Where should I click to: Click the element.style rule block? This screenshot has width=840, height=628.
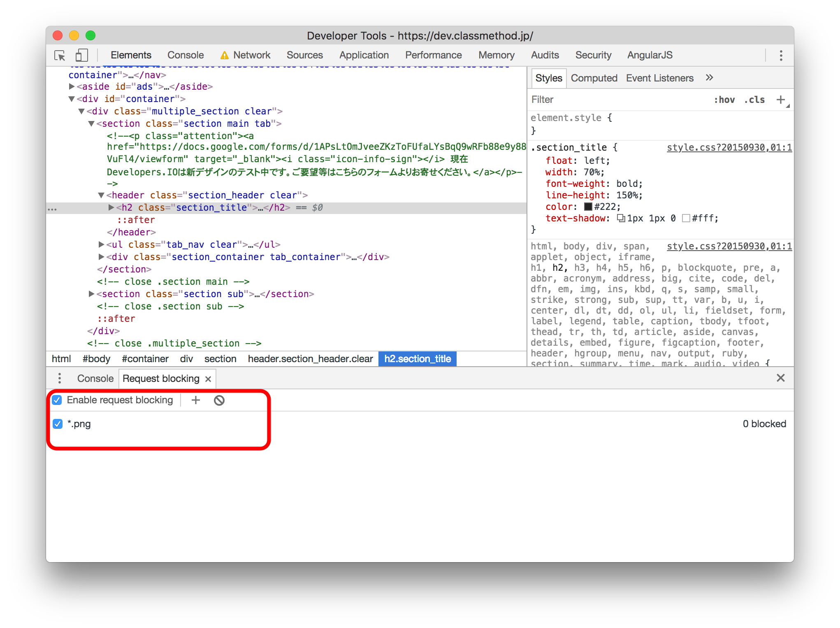(660, 124)
